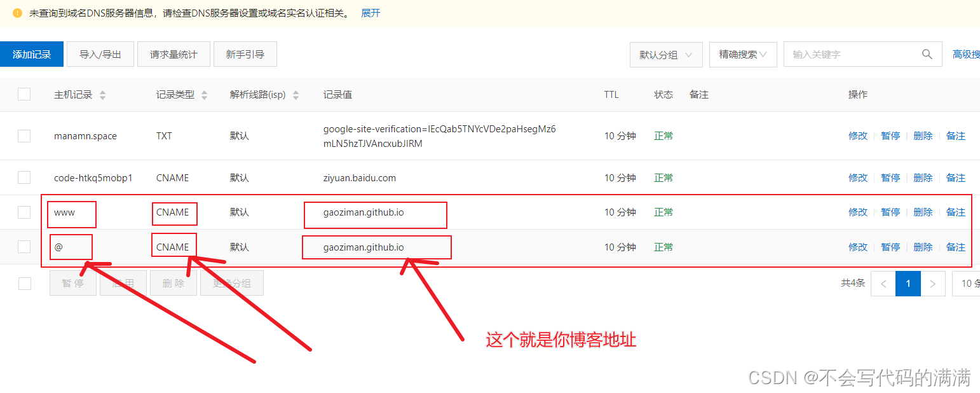980x393 pixels.
Task: Click 暂停 for the www record
Action: coord(890,212)
